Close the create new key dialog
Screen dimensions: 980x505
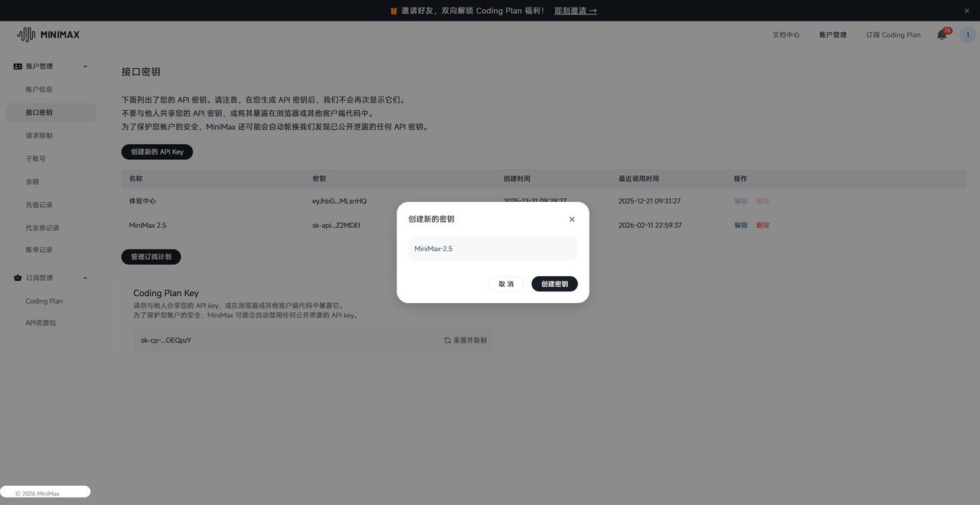click(x=572, y=219)
